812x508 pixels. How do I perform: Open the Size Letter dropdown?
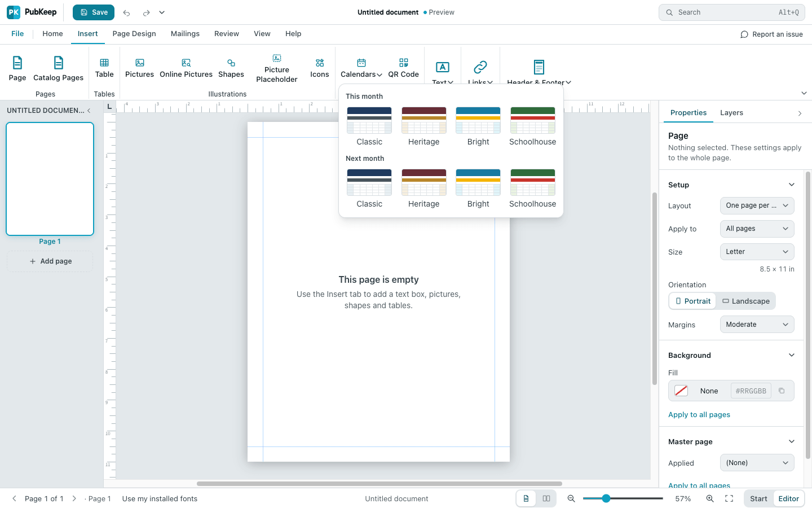point(757,252)
